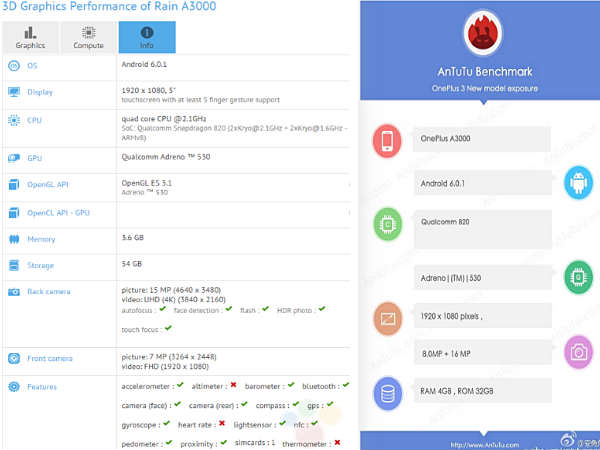The image size is (600, 450).
Task: Click the nfc check mark
Action: (x=314, y=423)
